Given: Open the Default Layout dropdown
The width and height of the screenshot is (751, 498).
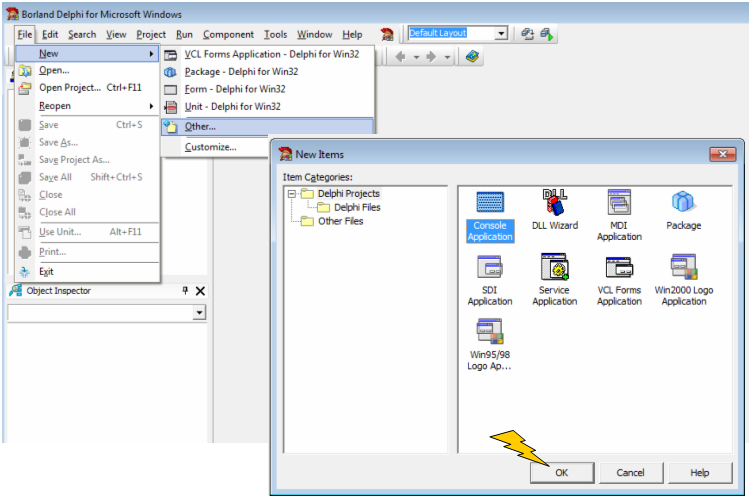Looking at the screenshot, I should point(501,33).
